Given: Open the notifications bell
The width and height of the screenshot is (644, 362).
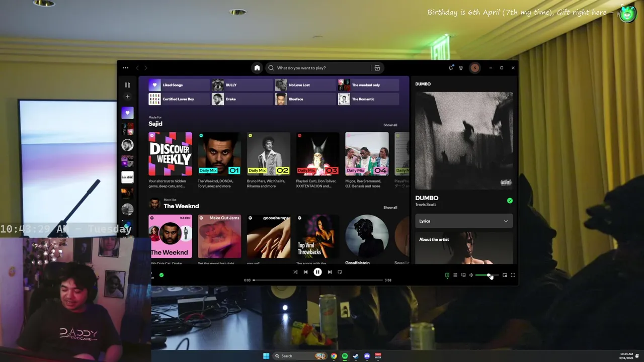Looking at the screenshot, I should (x=451, y=68).
